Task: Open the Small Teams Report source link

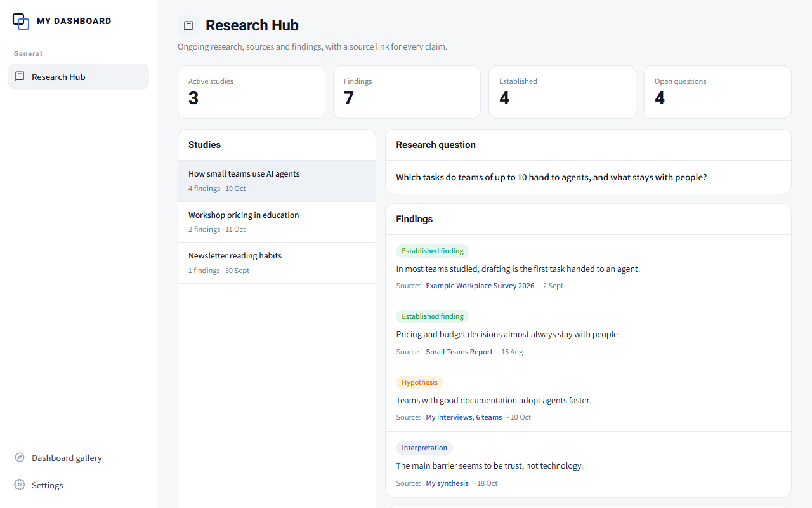Action: 459,352
